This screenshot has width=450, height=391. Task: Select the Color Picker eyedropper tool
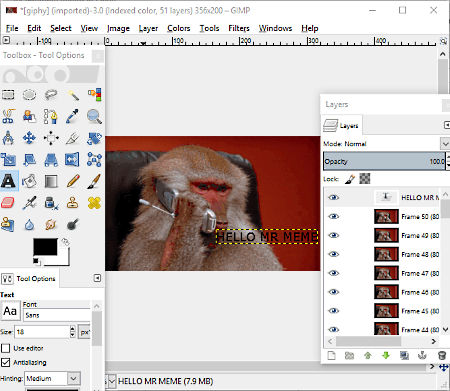click(x=73, y=116)
